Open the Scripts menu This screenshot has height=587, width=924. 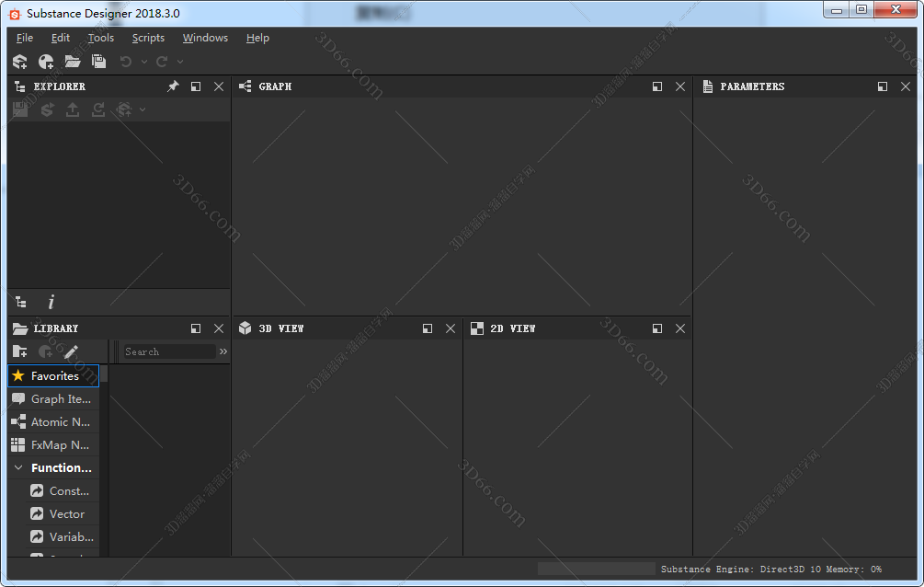point(148,38)
